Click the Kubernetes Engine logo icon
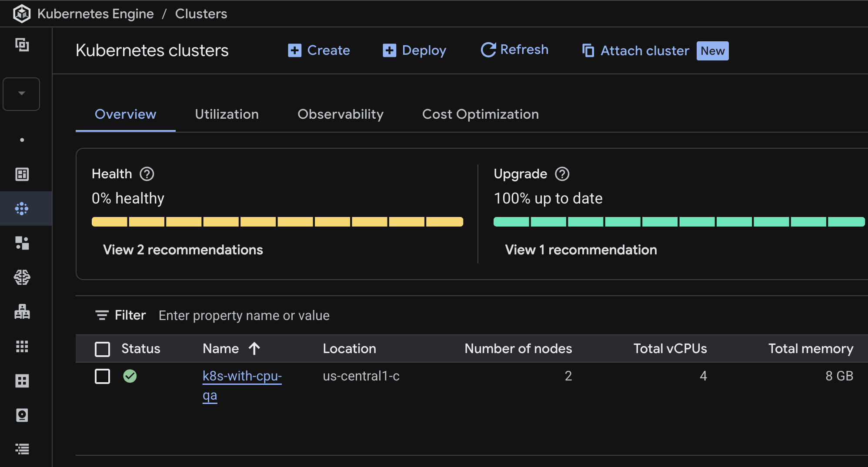The height and width of the screenshot is (467, 868). click(21, 13)
